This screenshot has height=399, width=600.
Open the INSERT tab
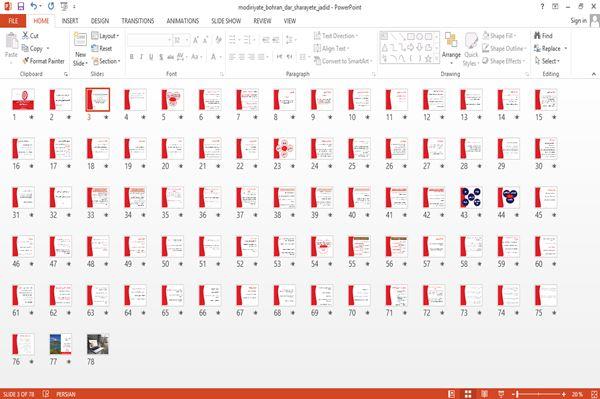[x=70, y=21]
